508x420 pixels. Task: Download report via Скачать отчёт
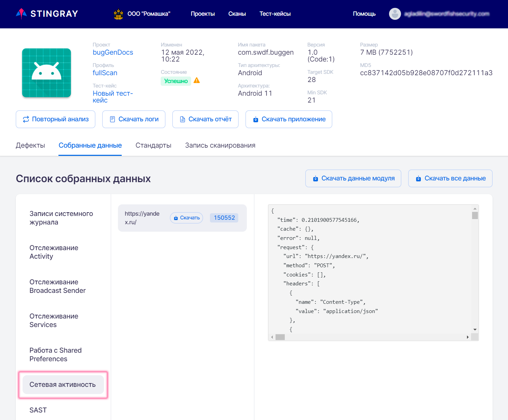[205, 119]
